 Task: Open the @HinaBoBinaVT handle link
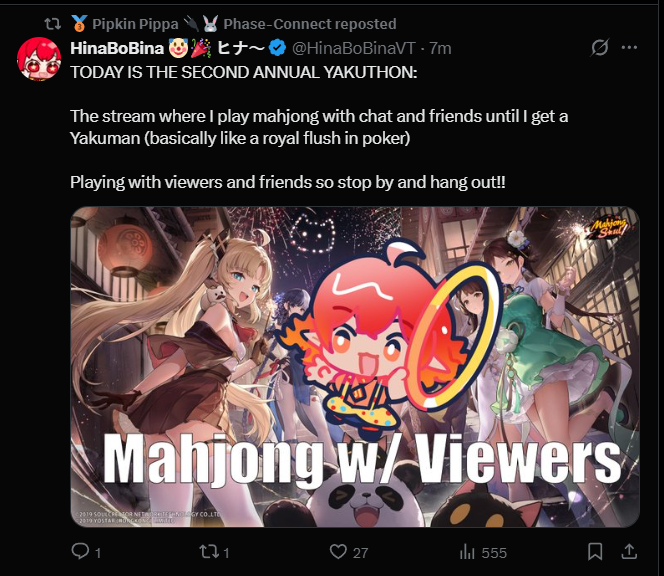[354, 48]
